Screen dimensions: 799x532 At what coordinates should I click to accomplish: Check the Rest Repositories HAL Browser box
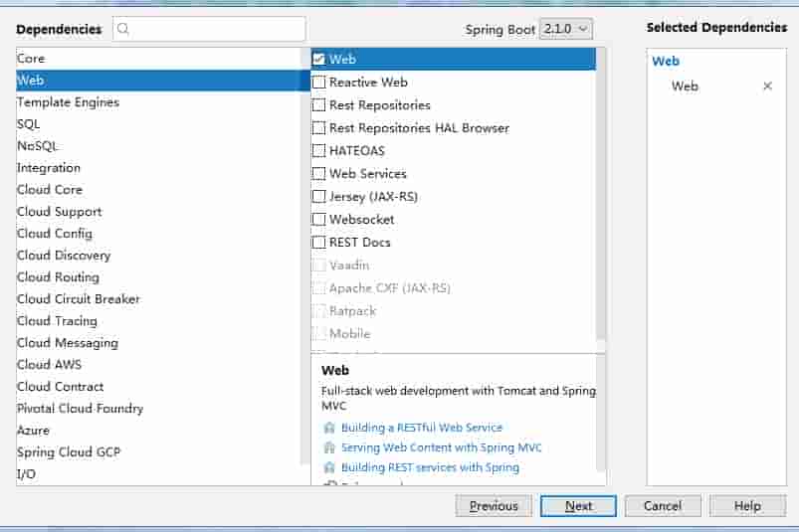319,128
